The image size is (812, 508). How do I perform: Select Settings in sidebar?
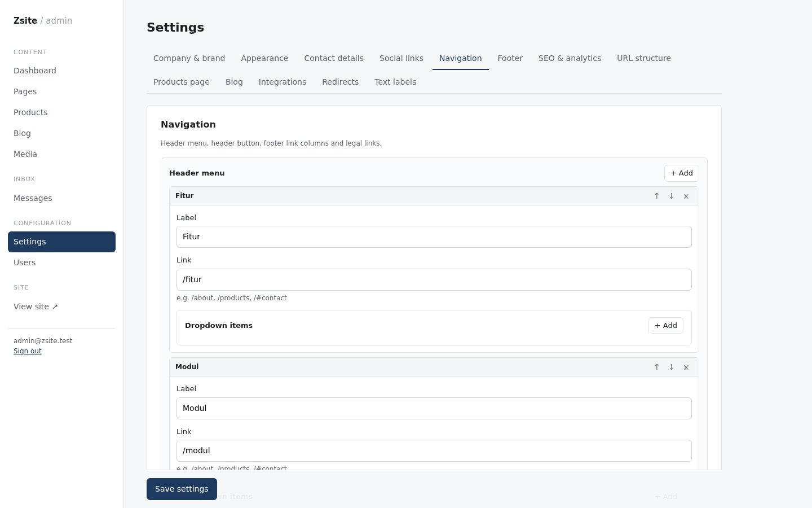pos(61,242)
